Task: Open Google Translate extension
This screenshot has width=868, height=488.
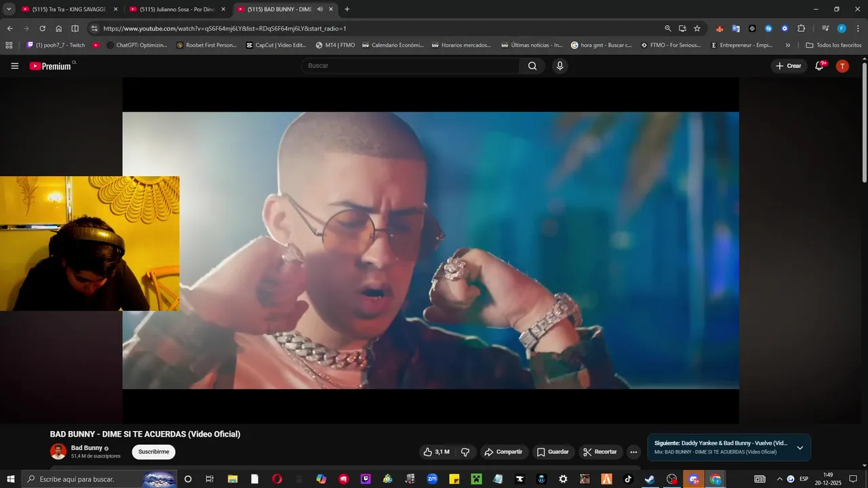Action: tap(736, 28)
